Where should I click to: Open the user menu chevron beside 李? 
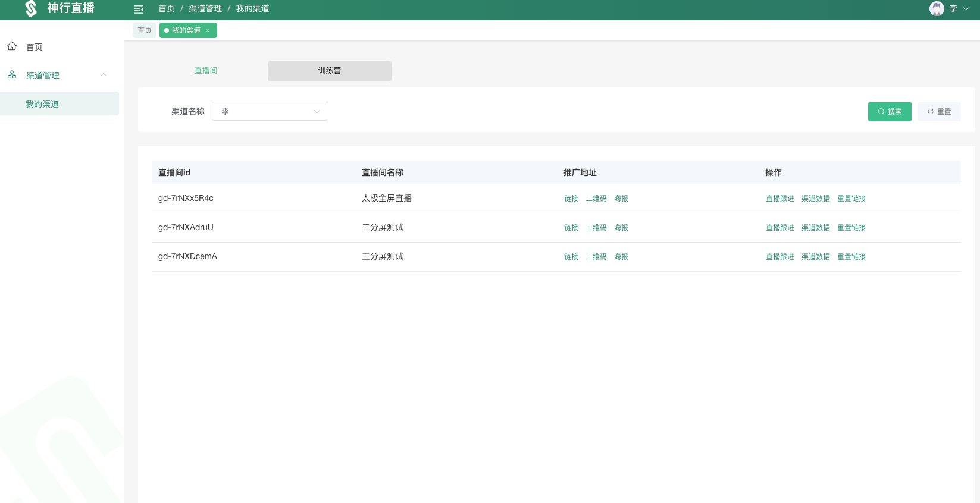coord(966,9)
